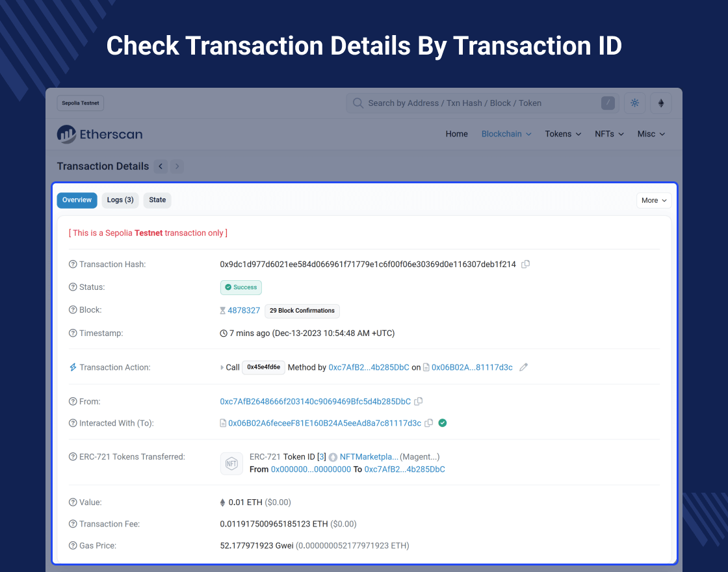Select the '0.01 ETH' value text

245,502
